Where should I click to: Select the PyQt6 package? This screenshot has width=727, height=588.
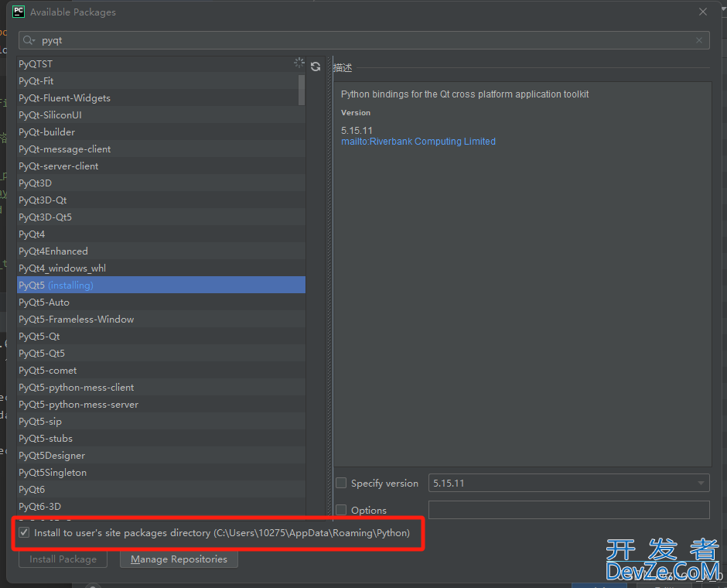pos(161,489)
